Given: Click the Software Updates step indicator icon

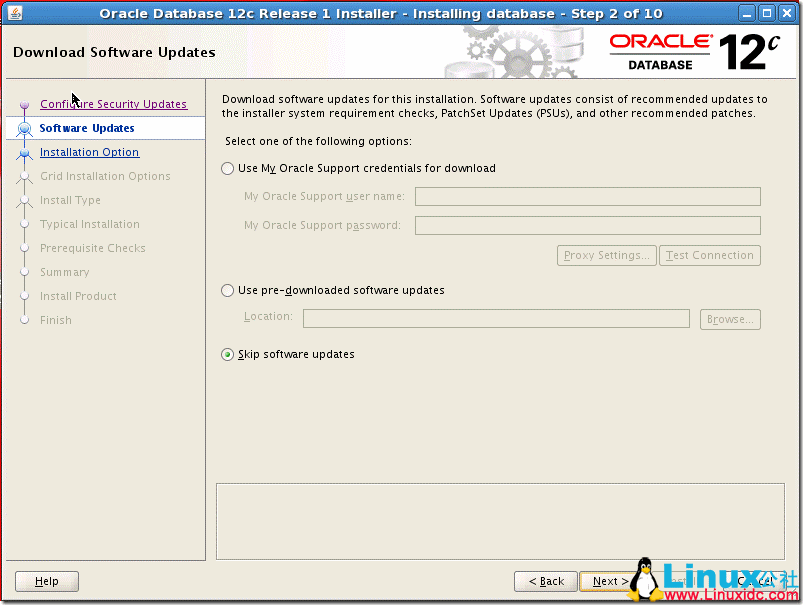Looking at the screenshot, I should click(x=25, y=128).
